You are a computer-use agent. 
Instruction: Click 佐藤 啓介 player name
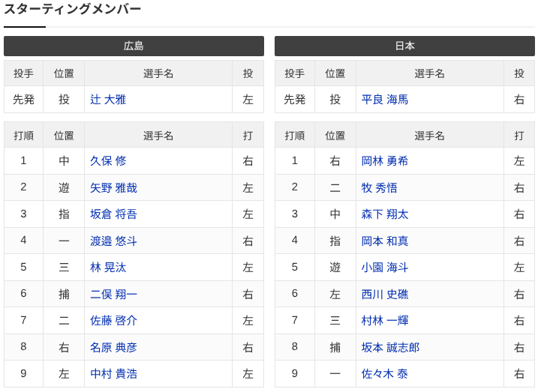113,321
